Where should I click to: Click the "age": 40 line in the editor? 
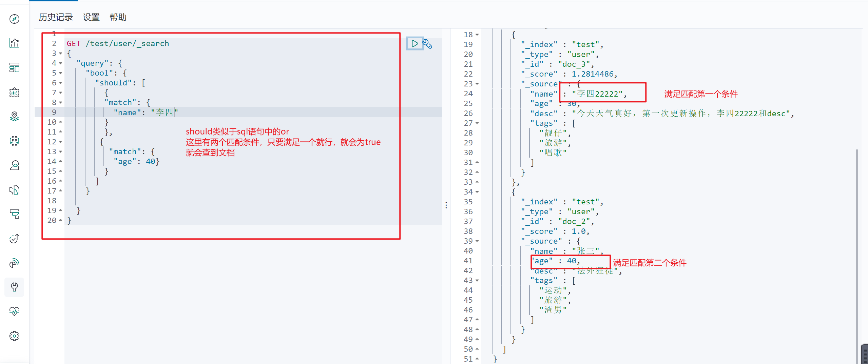point(136,162)
